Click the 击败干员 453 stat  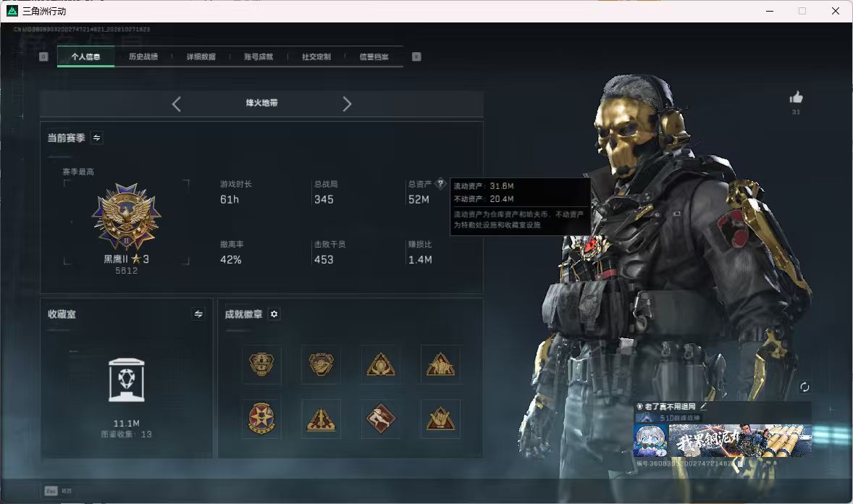(x=329, y=253)
